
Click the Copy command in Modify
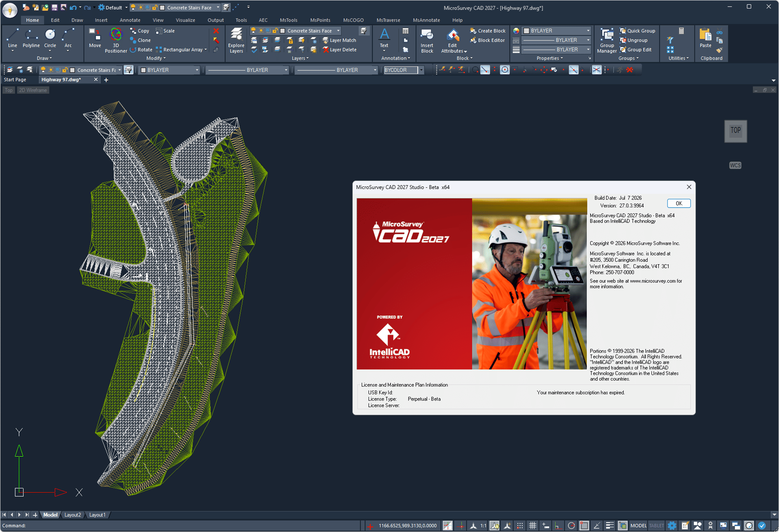(140, 31)
